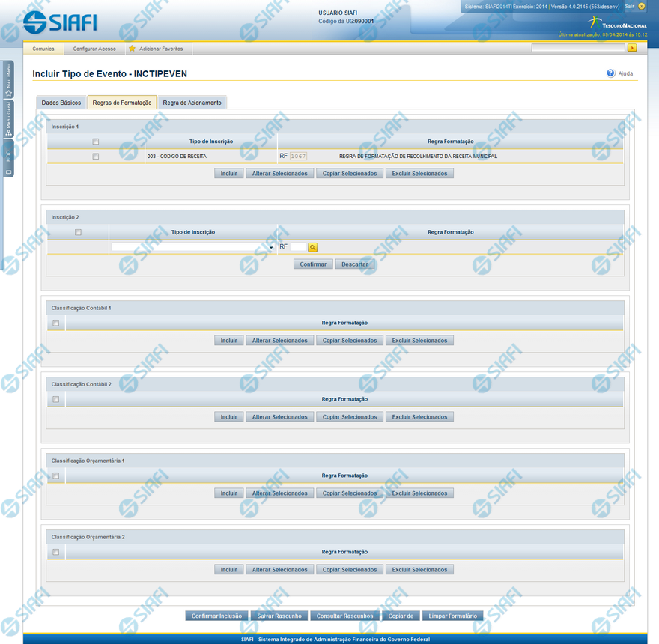Open the HOD side panel tab
659x644 pixels.
[x=8, y=160]
